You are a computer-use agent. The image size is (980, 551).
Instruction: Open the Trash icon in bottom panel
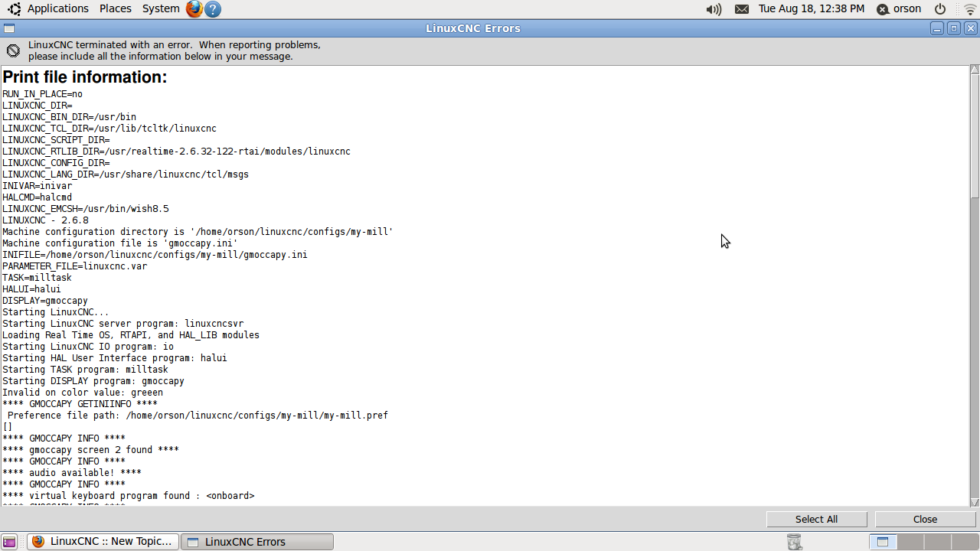pyautogui.click(x=795, y=542)
